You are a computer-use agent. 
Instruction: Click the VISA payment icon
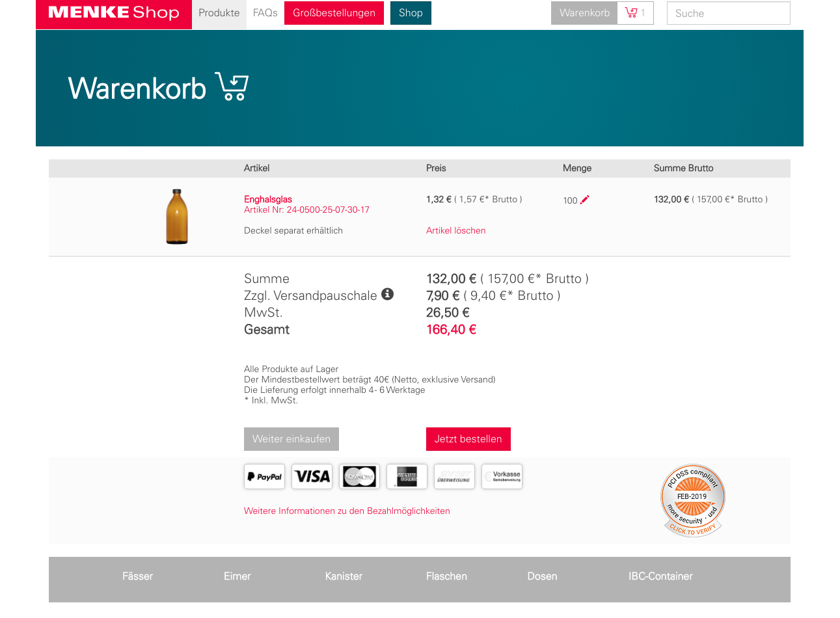pyautogui.click(x=312, y=477)
